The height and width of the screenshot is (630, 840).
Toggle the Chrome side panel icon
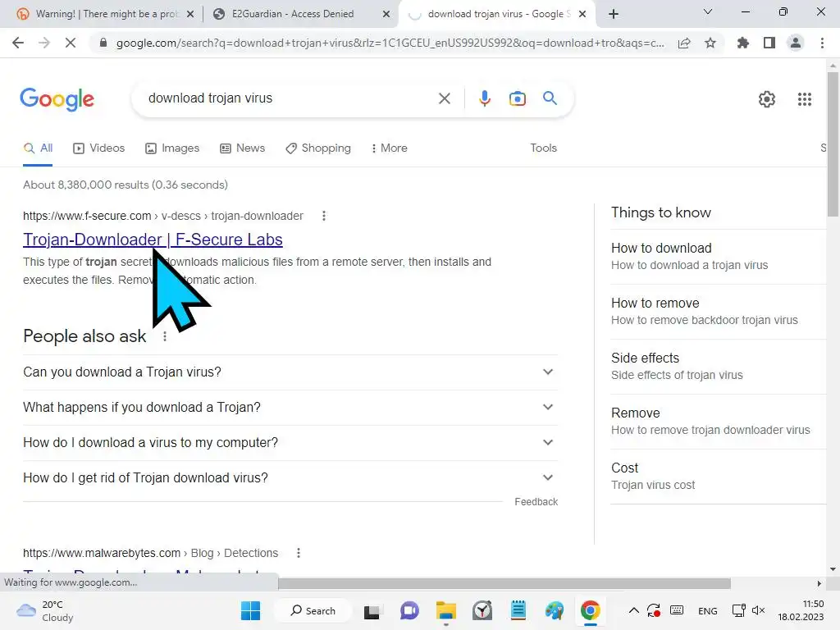click(x=769, y=43)
